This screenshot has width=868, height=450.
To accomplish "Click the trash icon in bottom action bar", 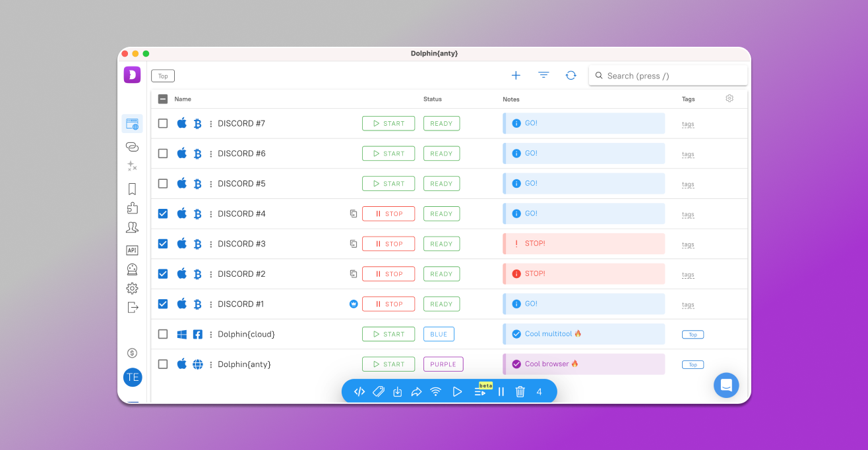I will 520,392.
